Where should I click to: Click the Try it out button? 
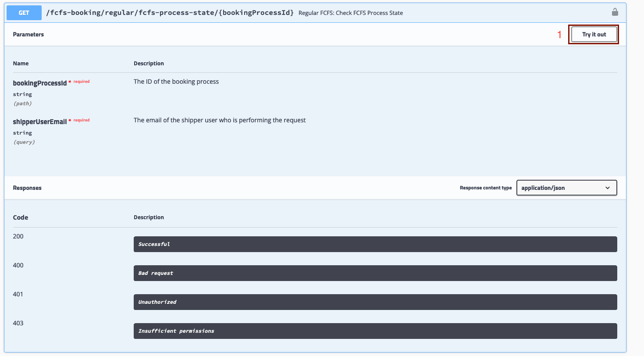tap(594, 35)
